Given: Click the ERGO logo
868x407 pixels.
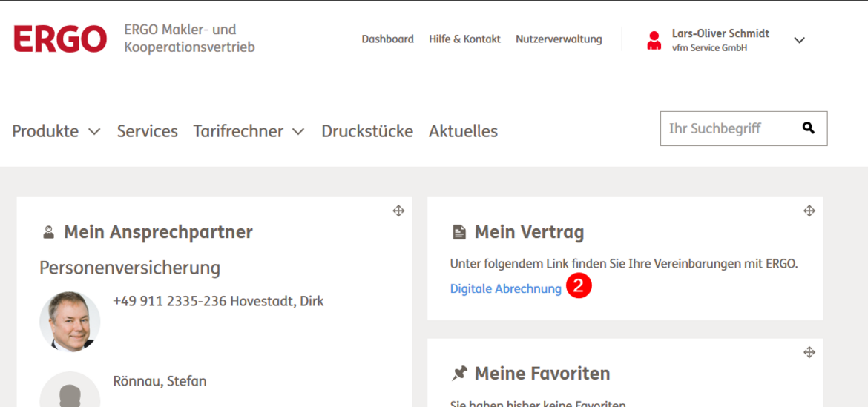Looking at the screenshot, I should [x=60, y=39].
